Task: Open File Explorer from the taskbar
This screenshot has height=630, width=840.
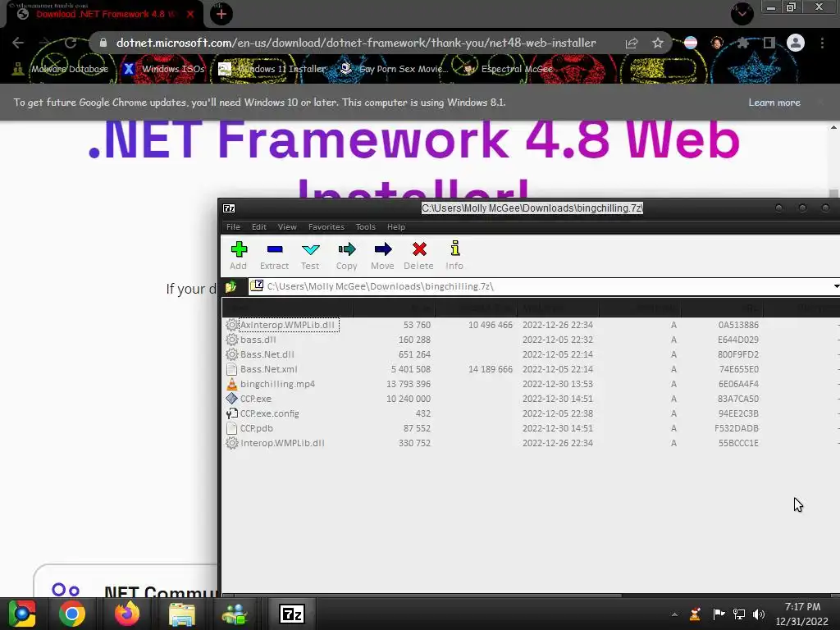Action: (182, 614)
